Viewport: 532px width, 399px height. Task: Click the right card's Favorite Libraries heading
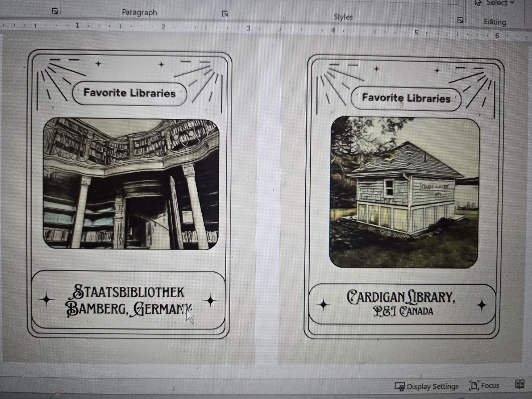pos(406,98)
